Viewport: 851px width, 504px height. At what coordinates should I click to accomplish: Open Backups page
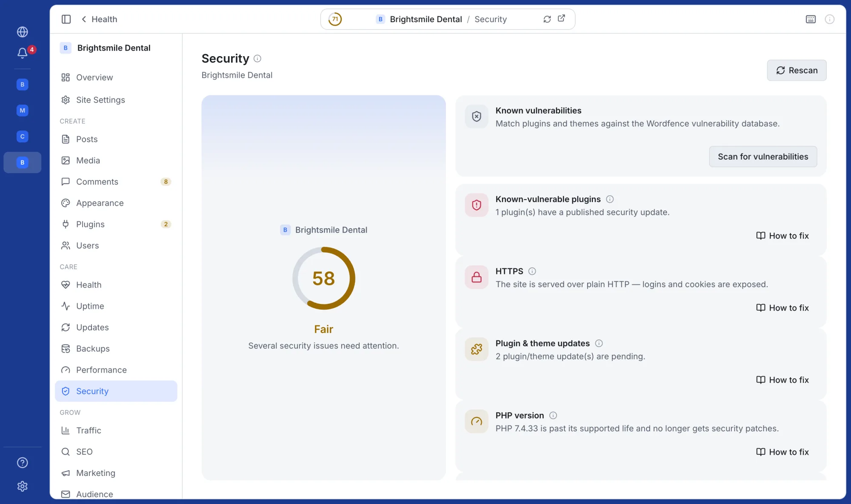tap(116, 349)
